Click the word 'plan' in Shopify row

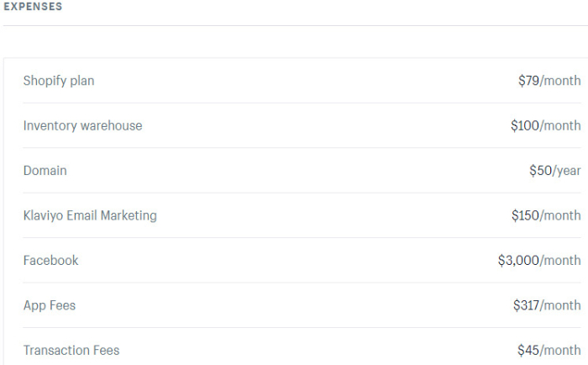tap(82, 81)
